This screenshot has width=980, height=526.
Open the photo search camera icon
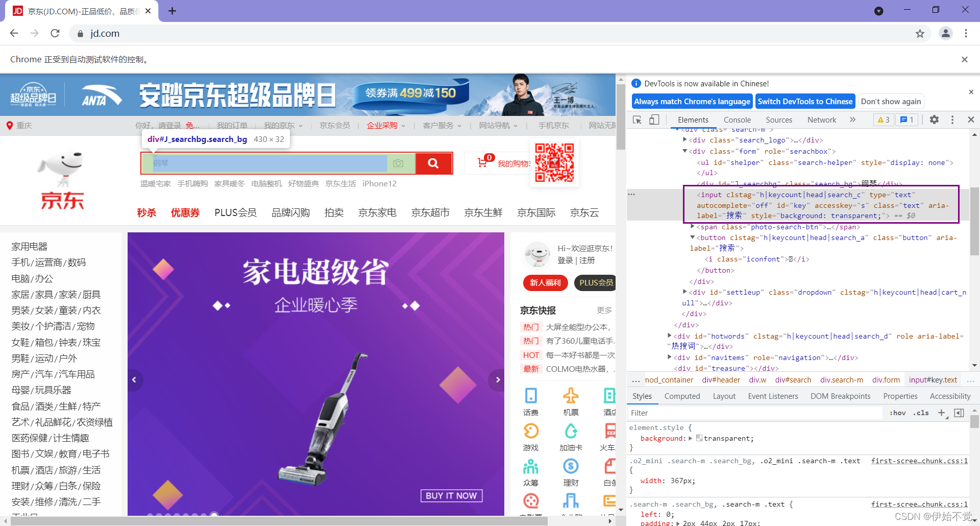(398, 163)
